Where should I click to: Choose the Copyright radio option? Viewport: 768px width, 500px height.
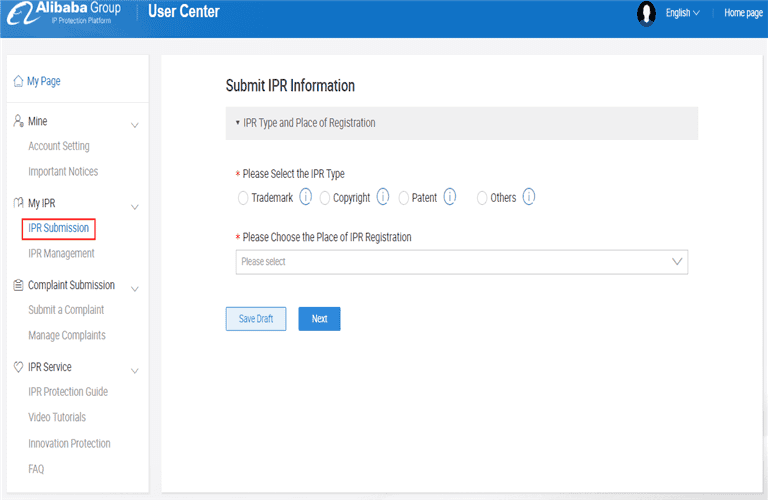(x=324, y=198)
